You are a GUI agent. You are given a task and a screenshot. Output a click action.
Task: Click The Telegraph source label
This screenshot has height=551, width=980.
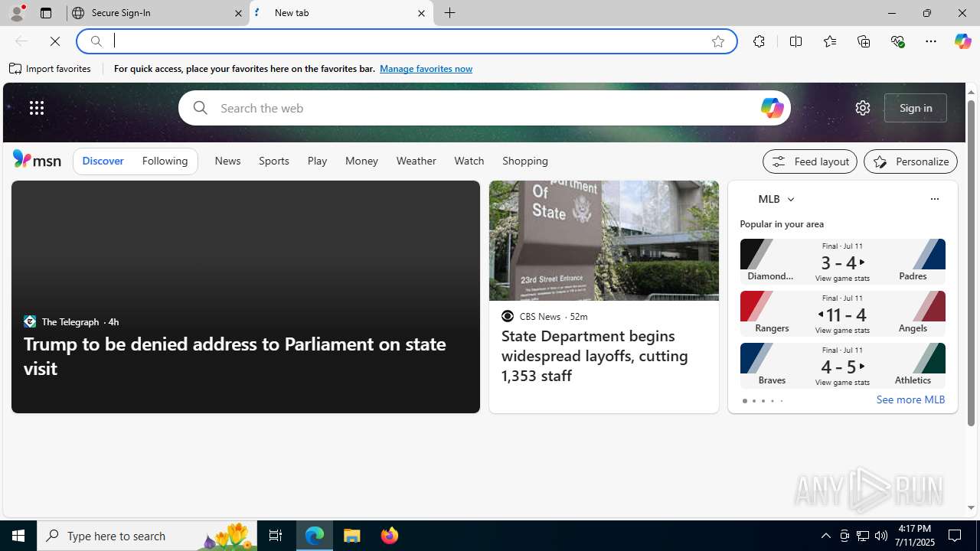point(70,321)
